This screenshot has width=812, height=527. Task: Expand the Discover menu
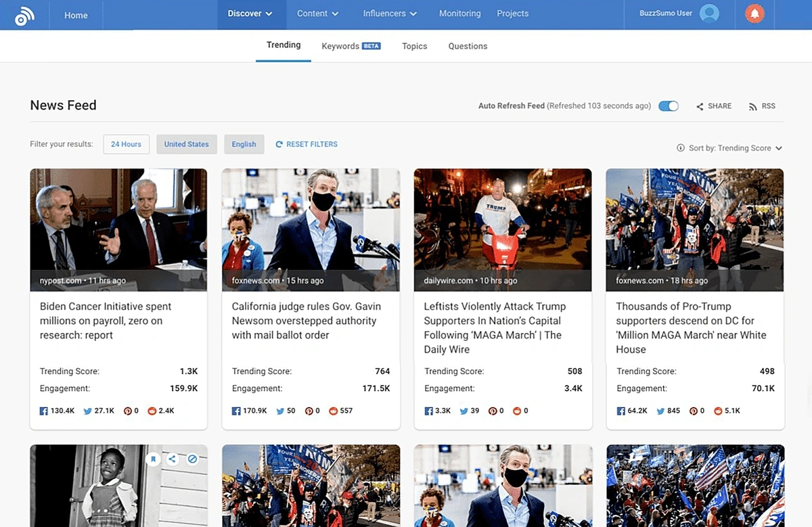point(250,14)
